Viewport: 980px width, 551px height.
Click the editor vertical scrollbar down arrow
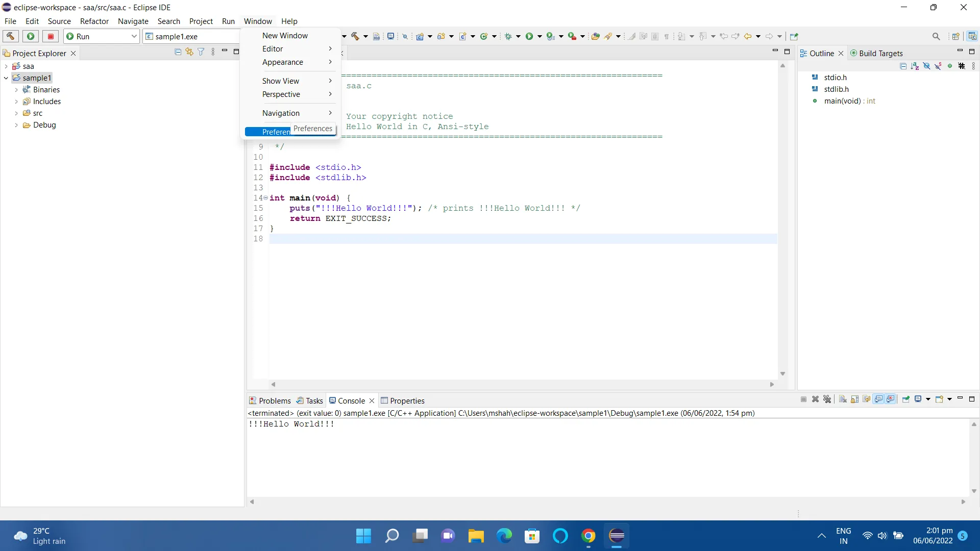(x=782, y=374)
